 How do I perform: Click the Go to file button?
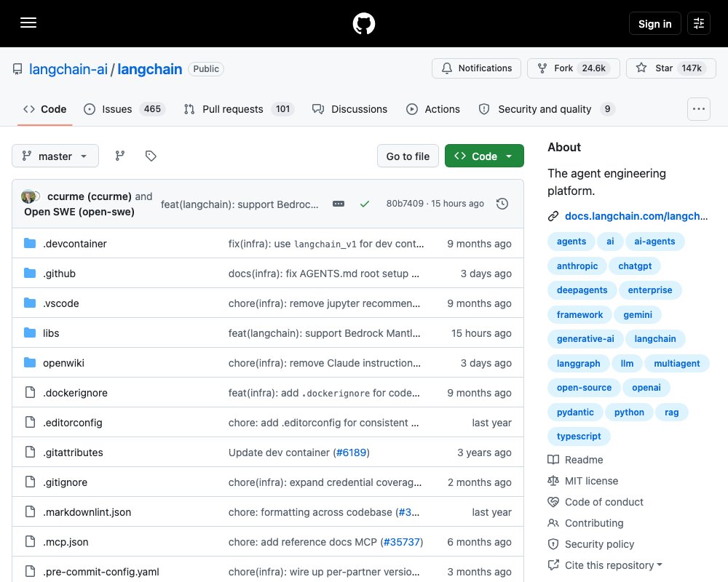(x=408, y=156)
